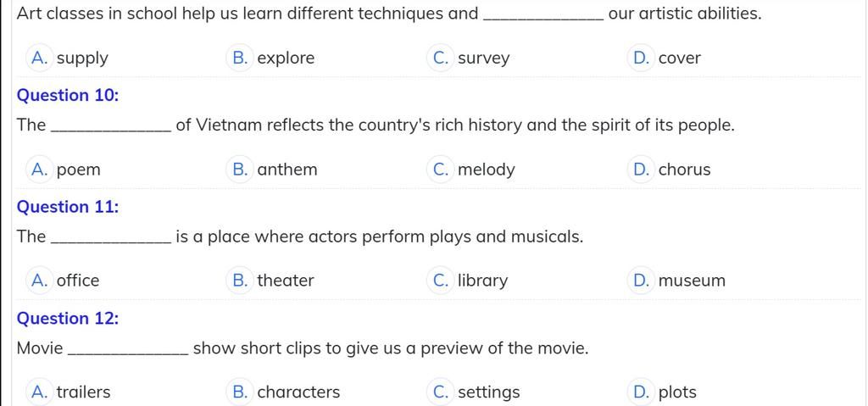Click the 'Question 11:' heading

[68, 207]
